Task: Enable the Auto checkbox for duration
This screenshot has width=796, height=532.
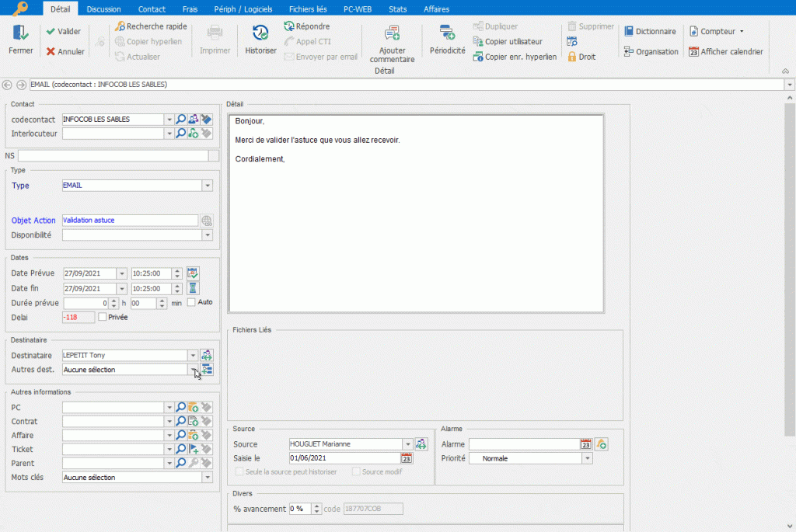Action: (x=191, y=302)
